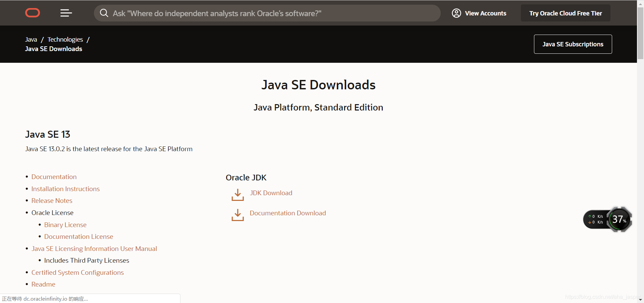This screenshot has width=644, height=303.
Task: Click the Java SE 13 heading
Action: coord(48,134)
